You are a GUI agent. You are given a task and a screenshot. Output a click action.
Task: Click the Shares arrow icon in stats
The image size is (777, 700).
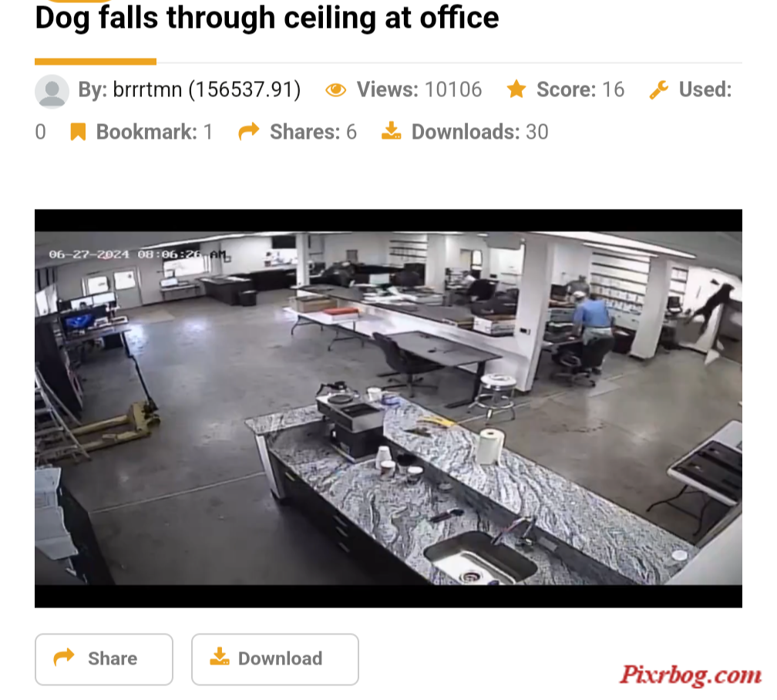[249, 132]
